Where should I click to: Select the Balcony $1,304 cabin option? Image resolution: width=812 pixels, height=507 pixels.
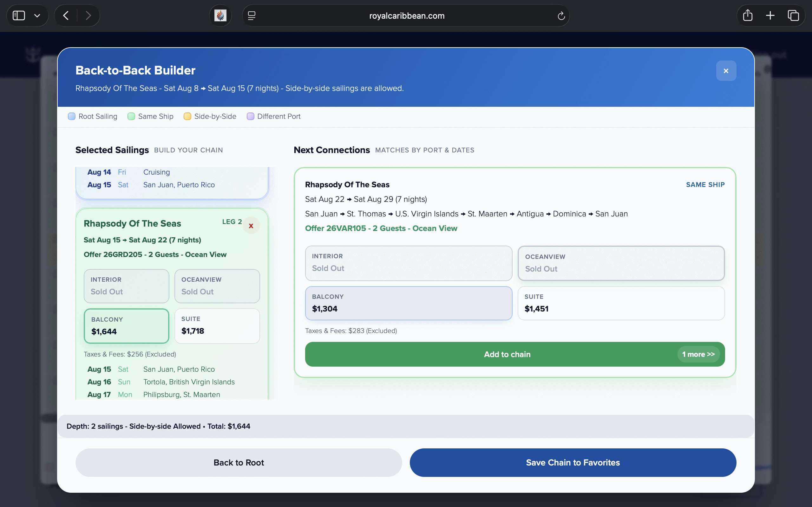coord(408,303)
